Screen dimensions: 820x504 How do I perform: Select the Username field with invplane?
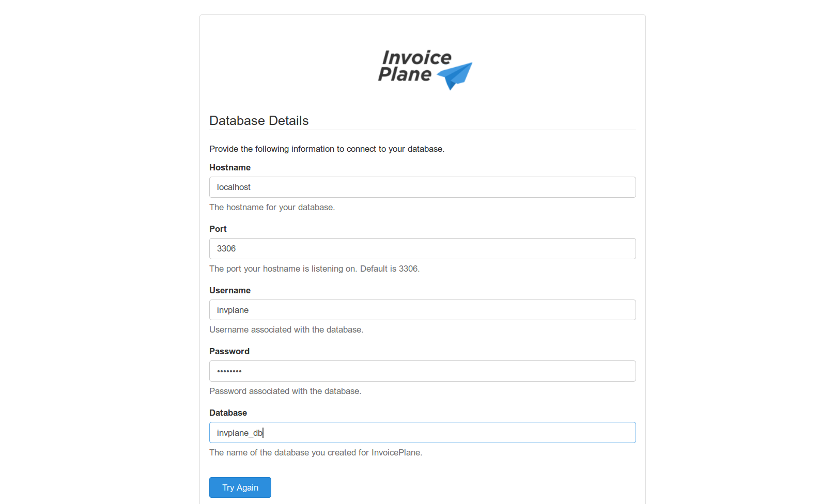422,310
